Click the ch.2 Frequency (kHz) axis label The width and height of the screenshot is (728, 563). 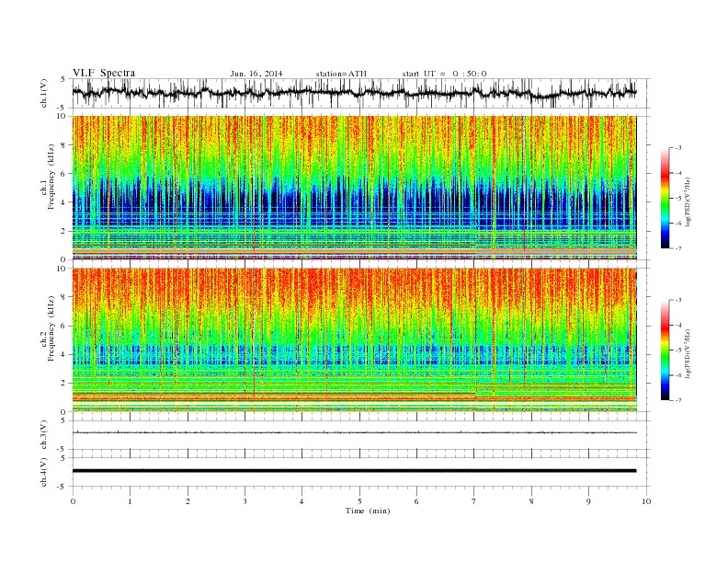(48, 327)
